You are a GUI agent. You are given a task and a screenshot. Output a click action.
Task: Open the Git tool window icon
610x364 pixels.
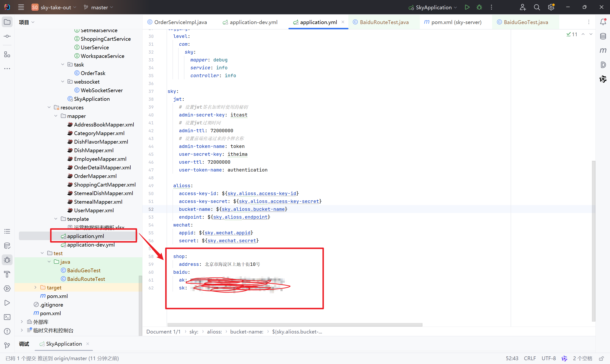7,345
